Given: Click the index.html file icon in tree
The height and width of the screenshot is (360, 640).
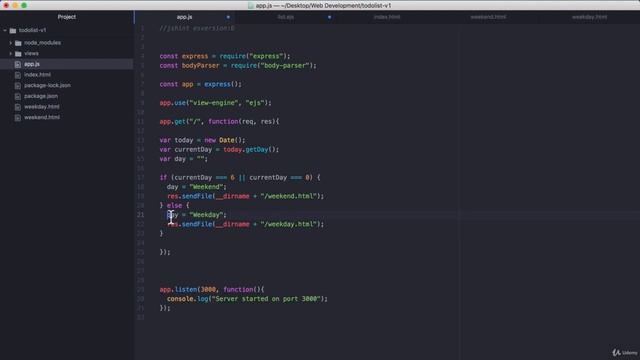Looking at the screenshot, I should point(18,75).
